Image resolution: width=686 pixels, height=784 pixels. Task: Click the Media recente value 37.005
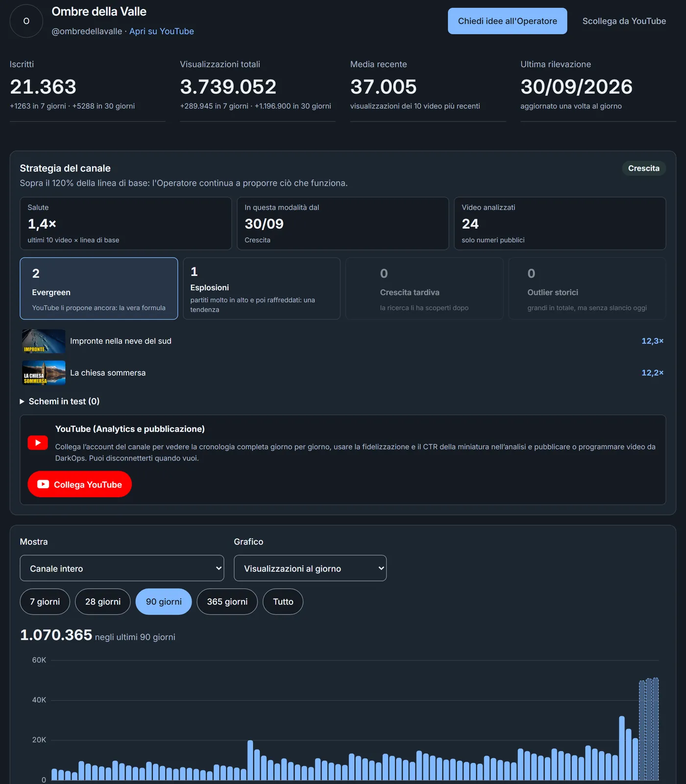click(x=384, y=87)
